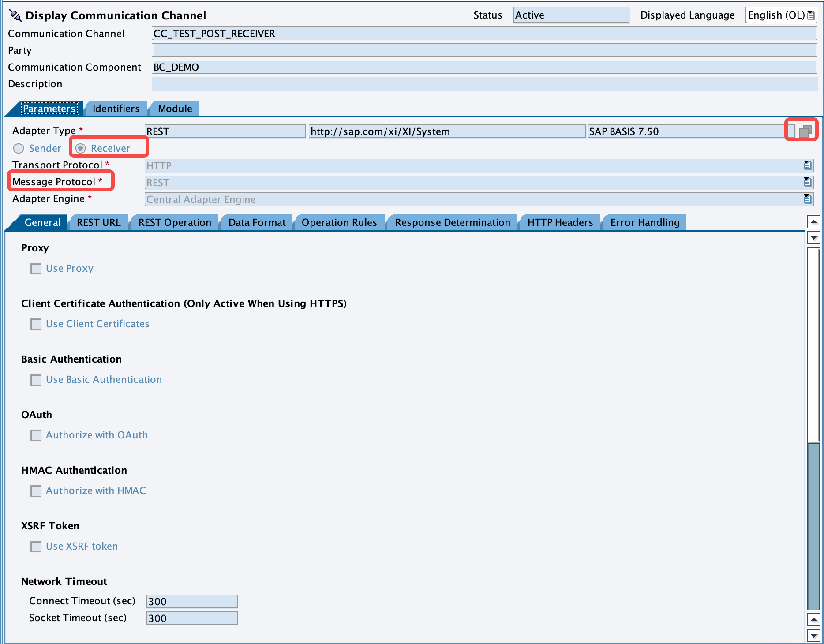Open the REST Operation tab
The image size is (824, 644).
click(175, 222)
